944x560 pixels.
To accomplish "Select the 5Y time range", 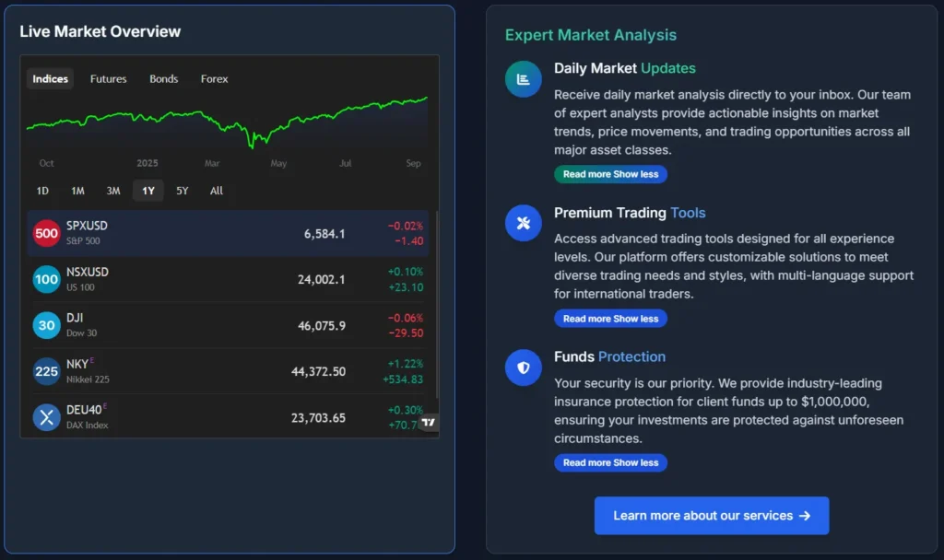I will [183, 191].
